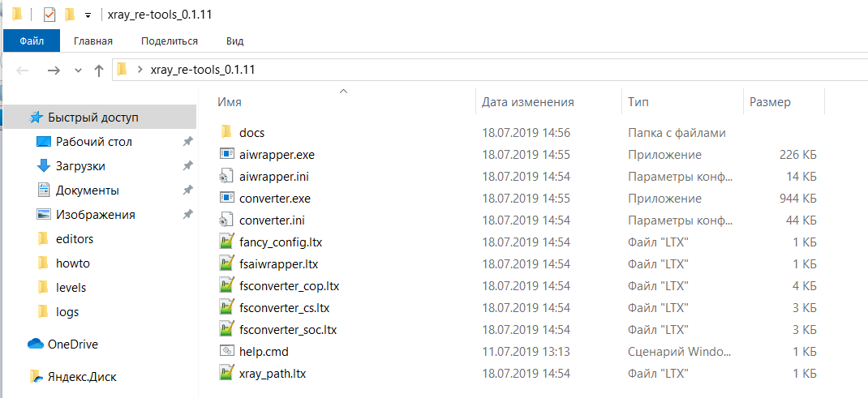This screenshot has width=868, height=398.
Task: Select the fsconverter_cs.ltx file icon
Action: point(226,307)
